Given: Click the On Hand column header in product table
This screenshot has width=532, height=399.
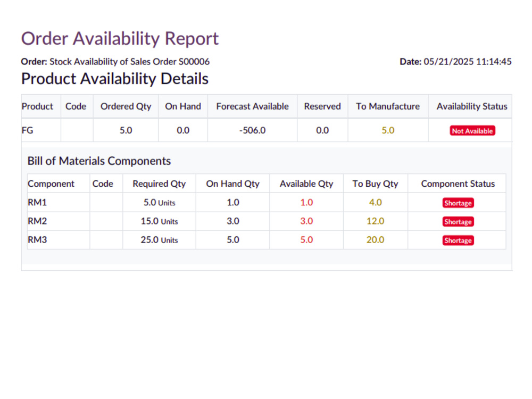Looking at the screenshot, I should pyautogui.click(x=183, y=106).
